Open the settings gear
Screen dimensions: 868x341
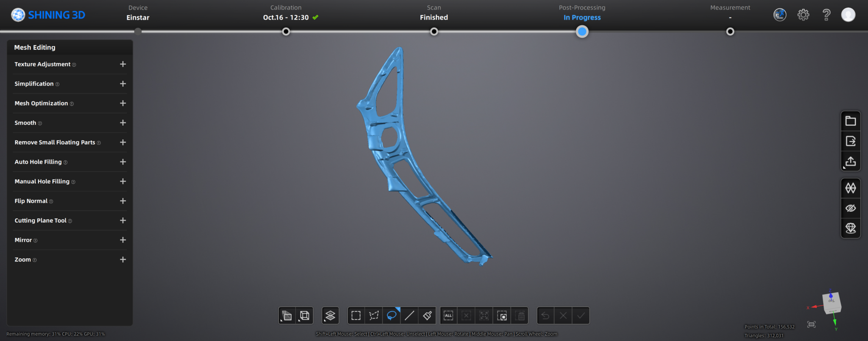pos(803,15)
